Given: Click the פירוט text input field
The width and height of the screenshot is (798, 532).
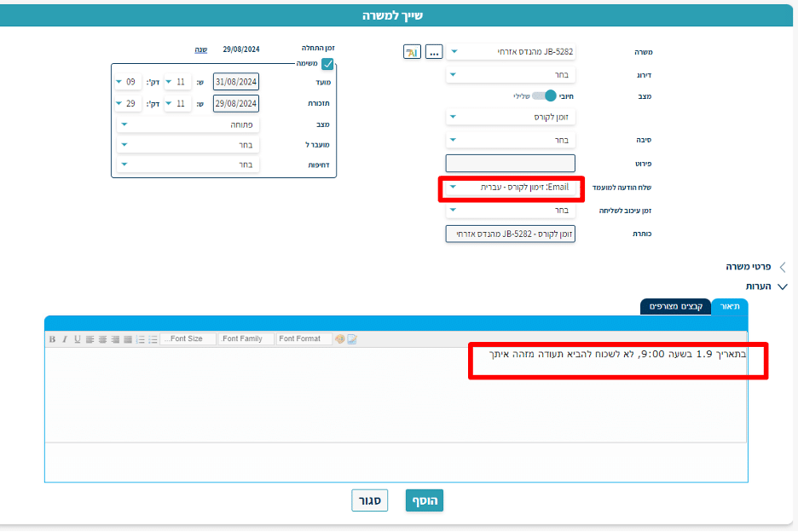Looking at the screenshot, I should (x=511, y=163).
